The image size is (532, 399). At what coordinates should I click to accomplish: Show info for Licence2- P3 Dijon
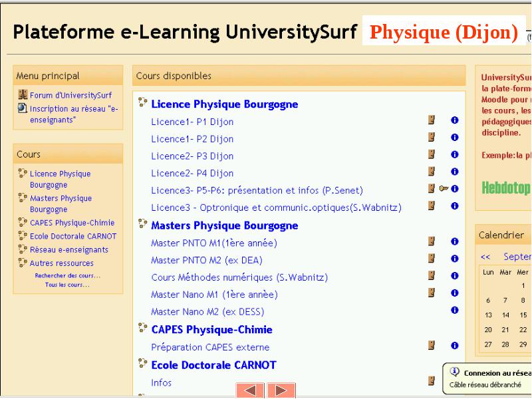point(455,154)
